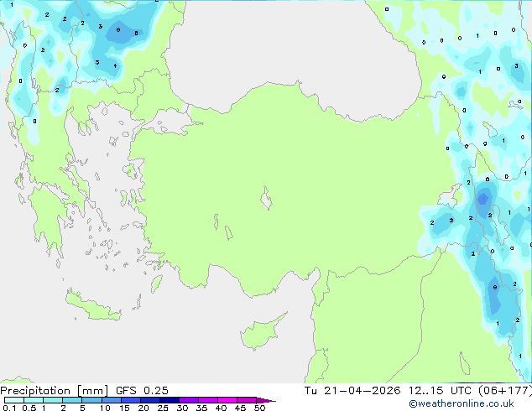Click the '(06+177)' forecast run text
Screen dimensions: 532x411
[x=505, y=391]
